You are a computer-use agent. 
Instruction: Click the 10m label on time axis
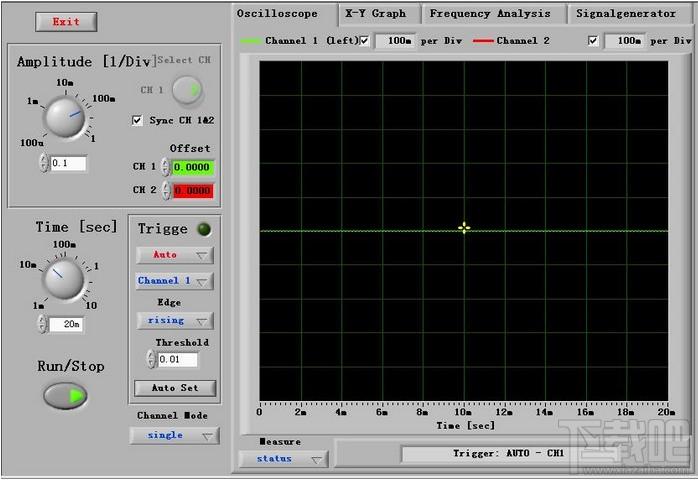[463, 412]
